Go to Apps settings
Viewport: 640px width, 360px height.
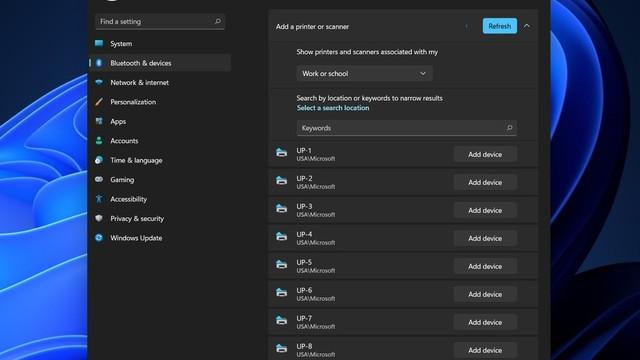click(160, 121)
